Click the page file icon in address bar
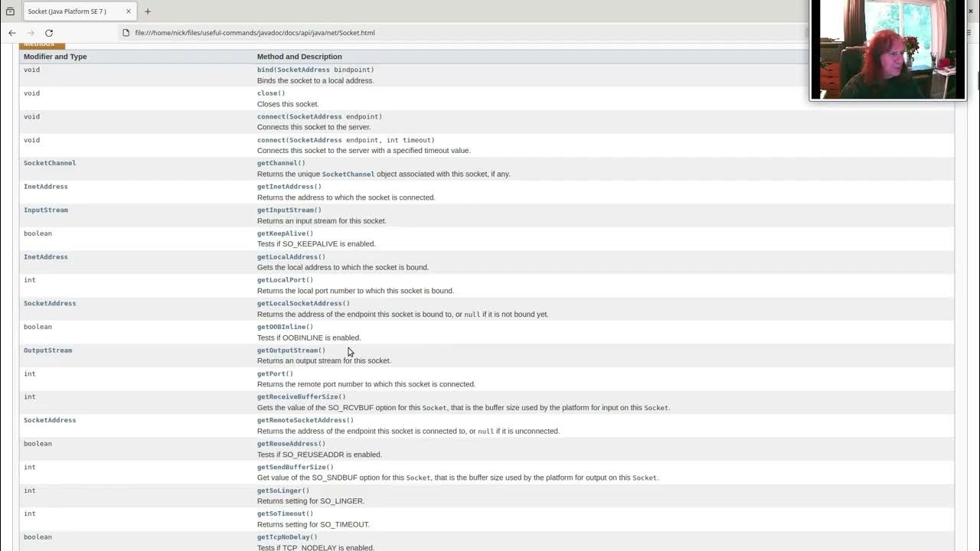Viewport: 980px width, 551px height. pyautogui.click(x=126, y=33)
